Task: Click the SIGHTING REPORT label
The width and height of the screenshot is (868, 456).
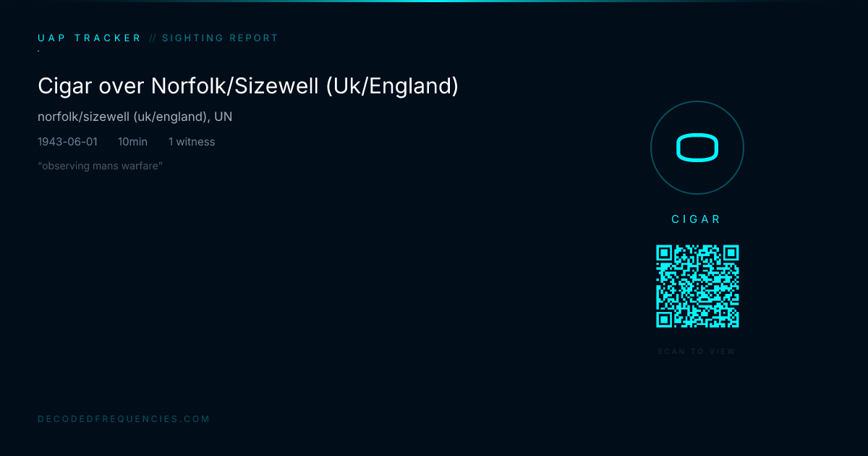Action: coord(220,38)
